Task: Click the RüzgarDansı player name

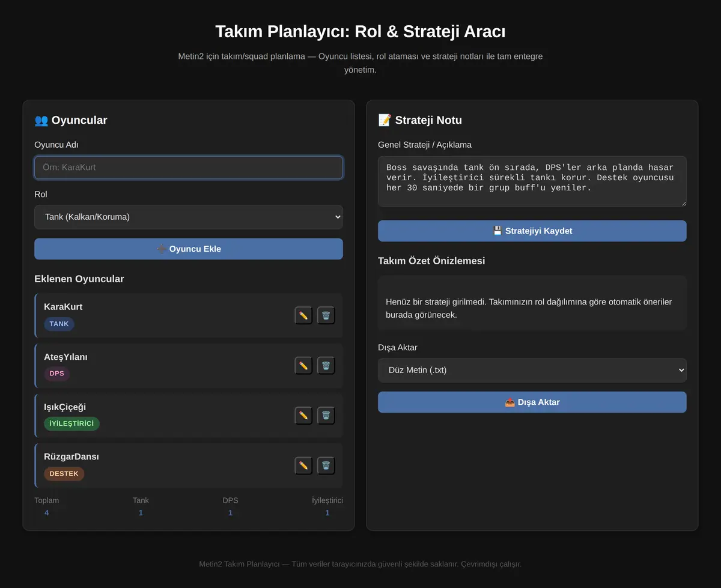Action: coord(71,456)
